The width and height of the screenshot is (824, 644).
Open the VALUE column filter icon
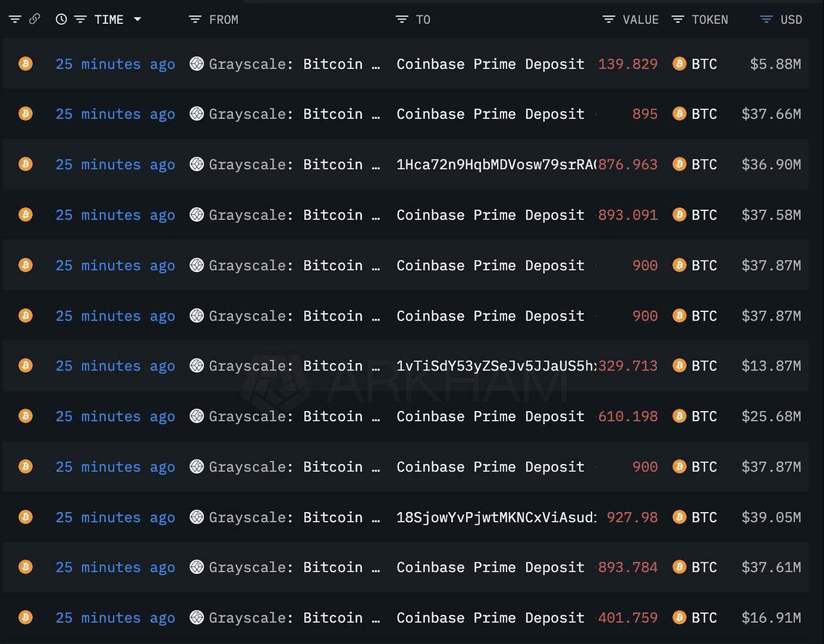click(x=608, y=19)
